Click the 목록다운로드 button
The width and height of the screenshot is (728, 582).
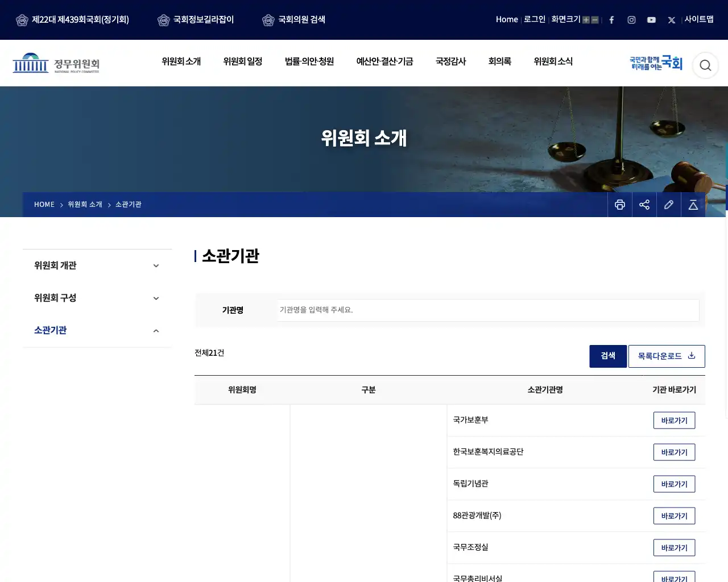tap(667, 356)
